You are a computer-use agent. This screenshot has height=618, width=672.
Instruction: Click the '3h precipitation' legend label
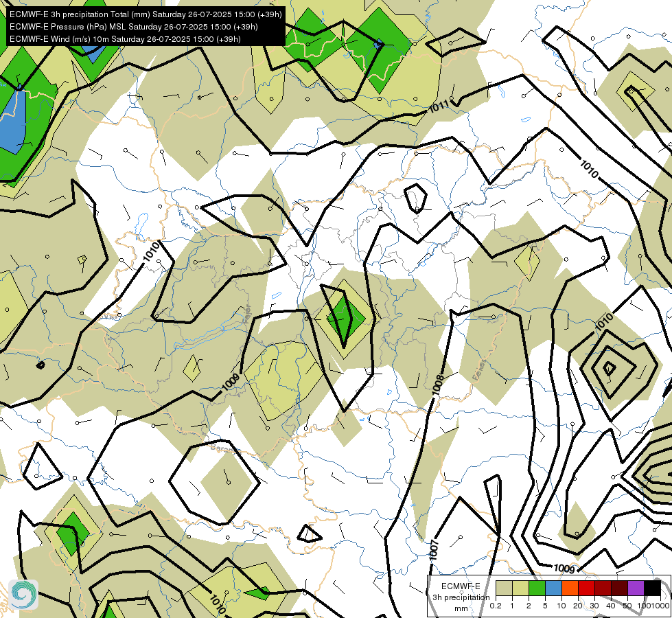pos(461,597)
